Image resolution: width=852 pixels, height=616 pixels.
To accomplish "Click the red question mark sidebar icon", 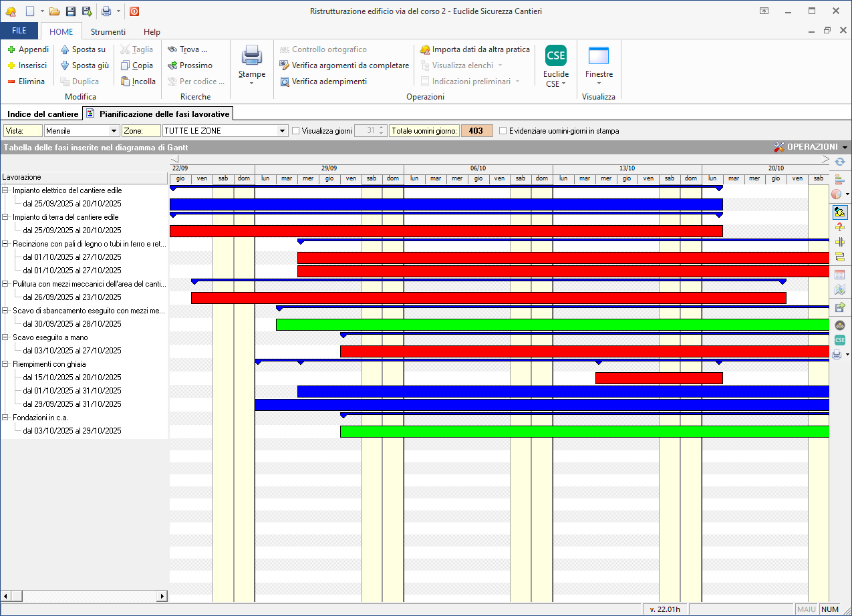I will pos(840,227).
